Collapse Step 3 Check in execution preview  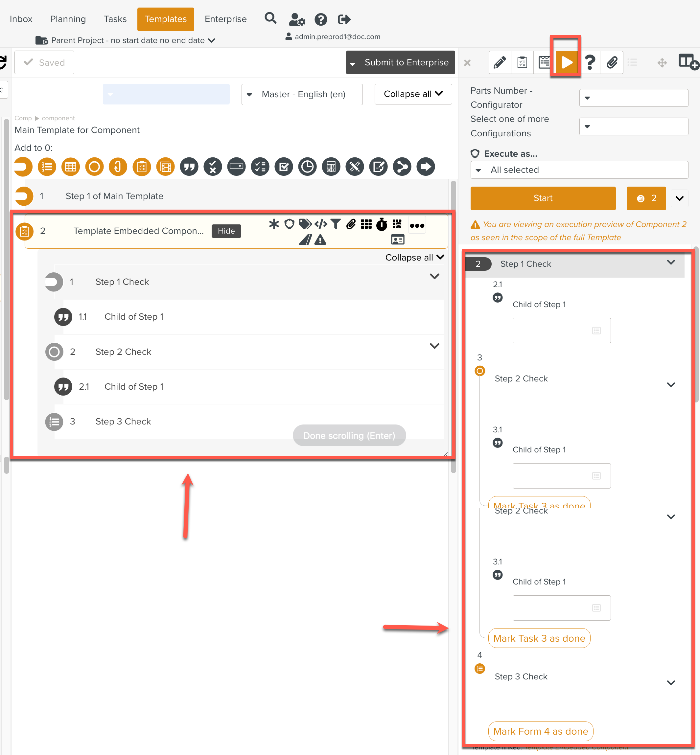(671, 683)
